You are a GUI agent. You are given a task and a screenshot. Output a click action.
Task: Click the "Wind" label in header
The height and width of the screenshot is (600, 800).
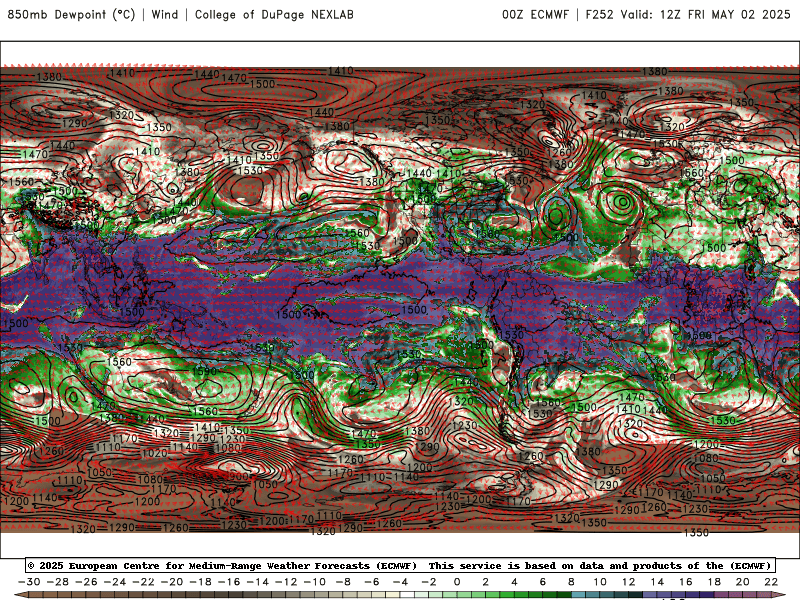[x=165, y=14]
